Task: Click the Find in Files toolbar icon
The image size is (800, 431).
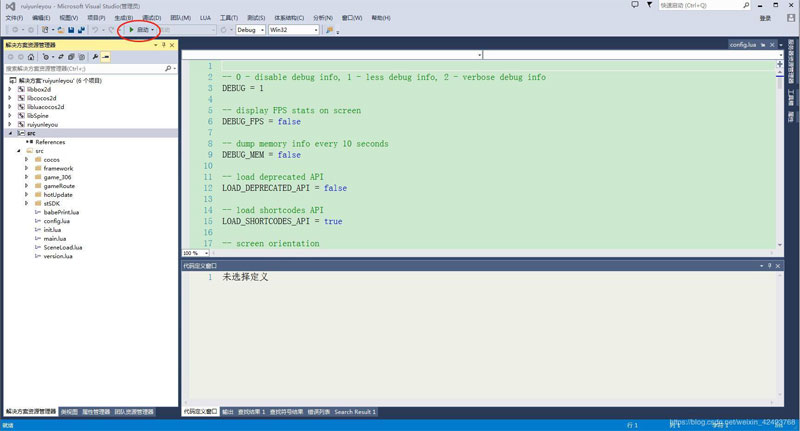Action: coord(330,30)
